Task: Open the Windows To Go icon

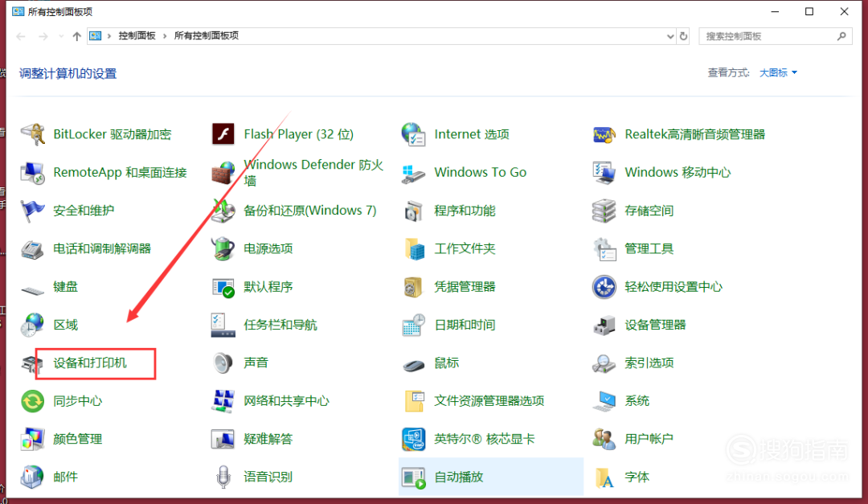Action: 414,173
